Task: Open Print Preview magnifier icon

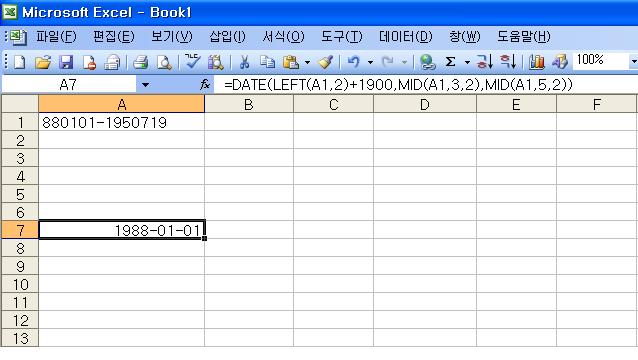Action: (164, 62)
